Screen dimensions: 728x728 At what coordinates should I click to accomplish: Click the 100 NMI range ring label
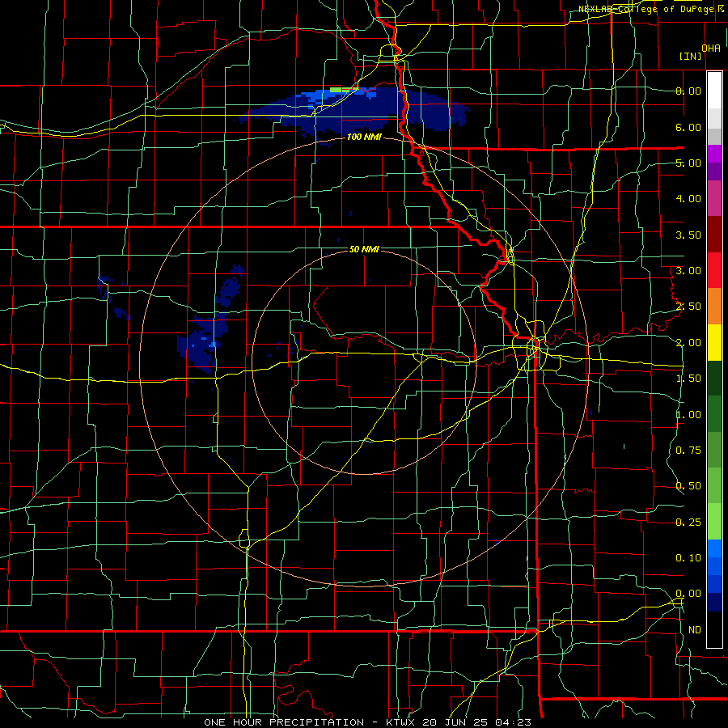(x=364, y=137)
